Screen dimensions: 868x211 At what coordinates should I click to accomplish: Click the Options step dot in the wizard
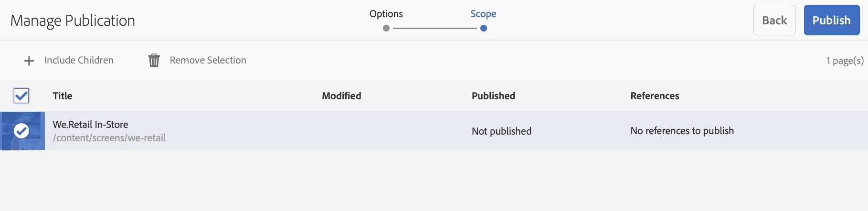pyautogui.click(x=386, y=28)
